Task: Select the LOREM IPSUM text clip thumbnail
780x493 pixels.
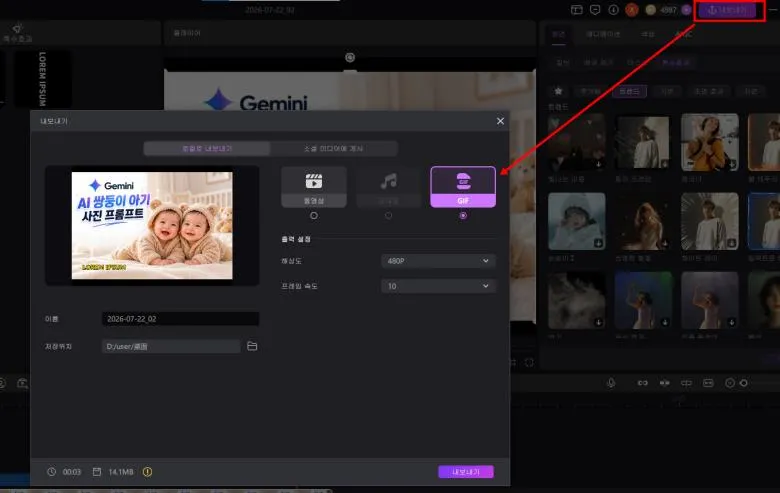Action: [x=42, y=79]
